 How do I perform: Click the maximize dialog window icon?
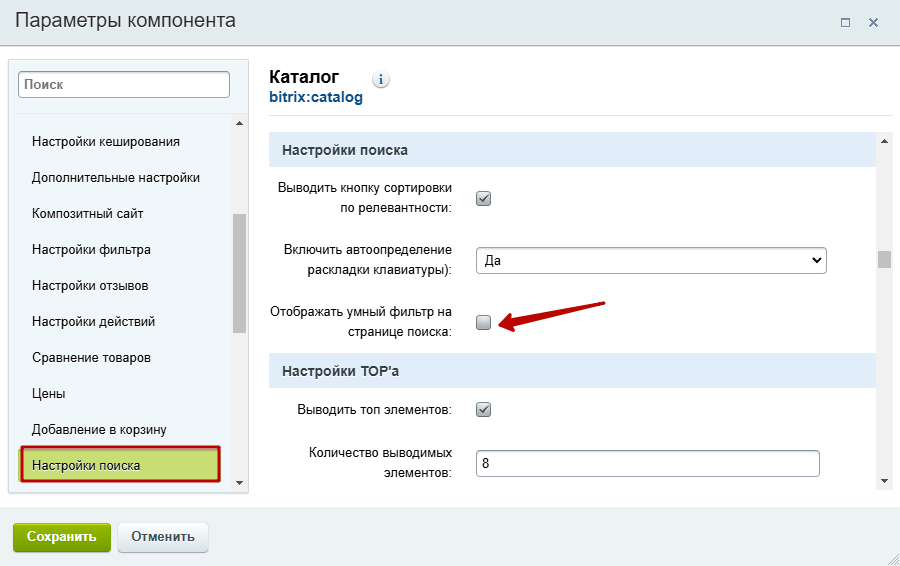tap(845, 22)
